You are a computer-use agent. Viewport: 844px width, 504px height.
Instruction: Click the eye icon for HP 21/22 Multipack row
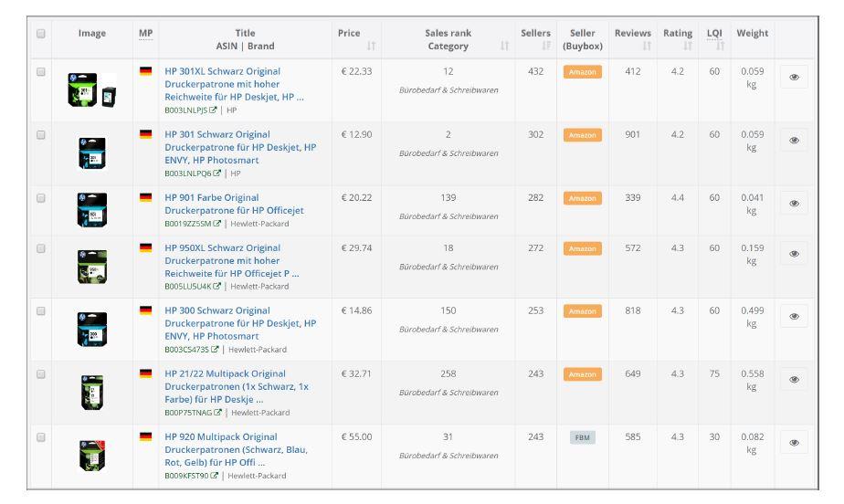[794, 380]
